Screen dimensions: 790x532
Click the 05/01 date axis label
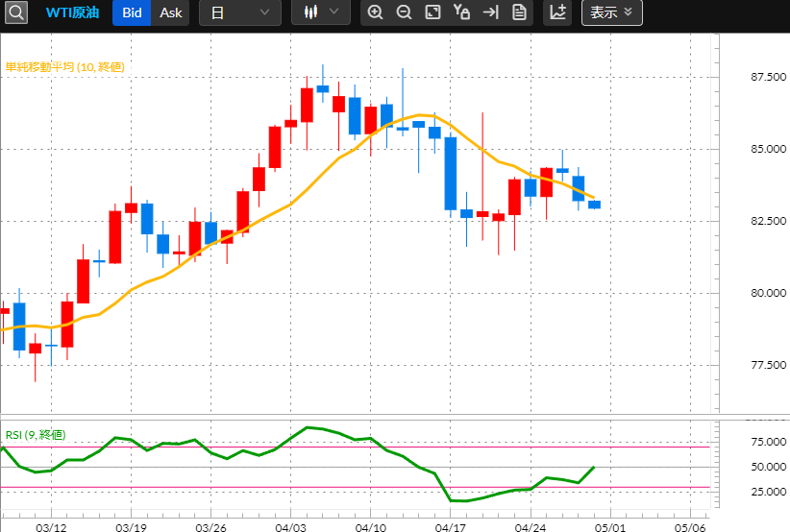click(x=610, y=527)
